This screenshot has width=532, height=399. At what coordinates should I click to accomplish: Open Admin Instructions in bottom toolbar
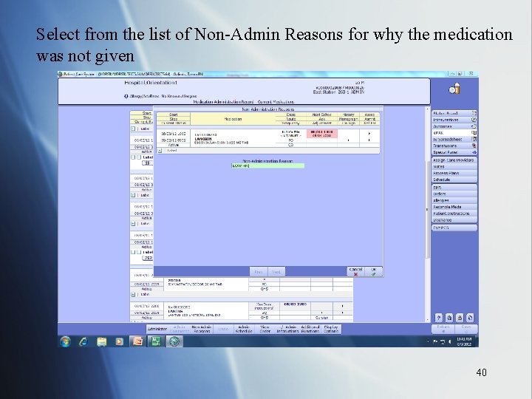pyautogui.click(x=287, y=329)
